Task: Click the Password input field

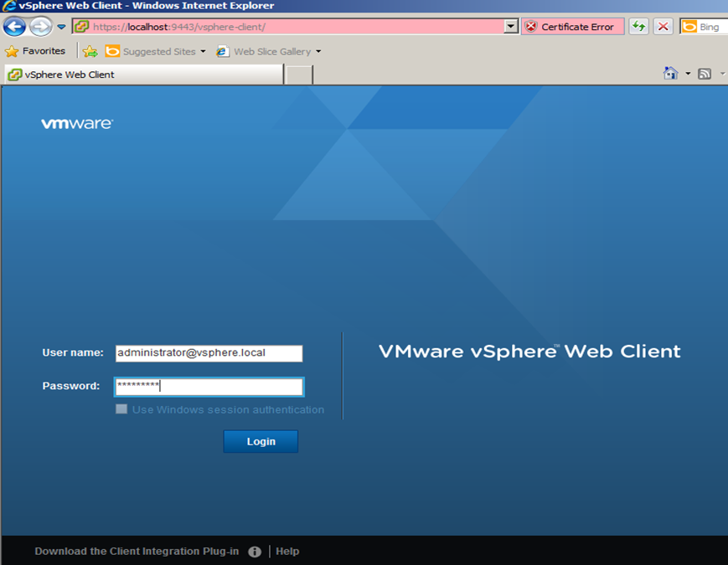Action: point(209,387)
